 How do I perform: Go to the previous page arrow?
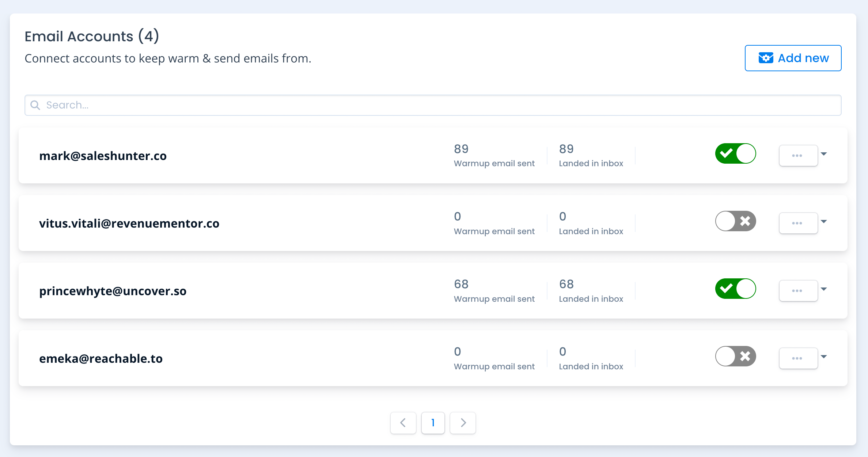pyautogui.click(x=403, y=423)
